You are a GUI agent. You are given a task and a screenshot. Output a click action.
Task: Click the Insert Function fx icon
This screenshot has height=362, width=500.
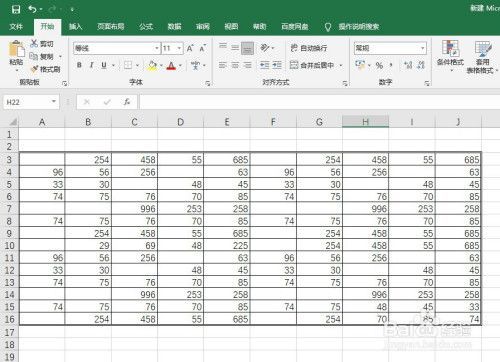(127, 102)
